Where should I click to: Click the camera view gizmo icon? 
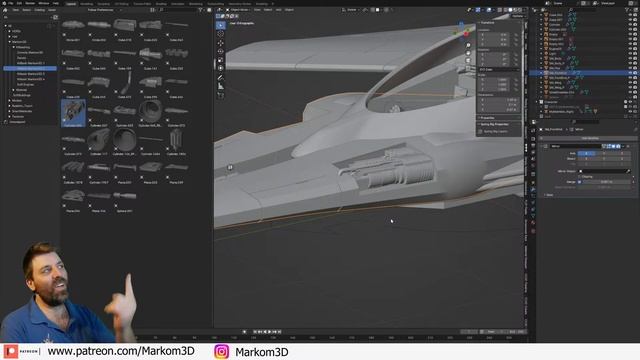coord(468,60)
